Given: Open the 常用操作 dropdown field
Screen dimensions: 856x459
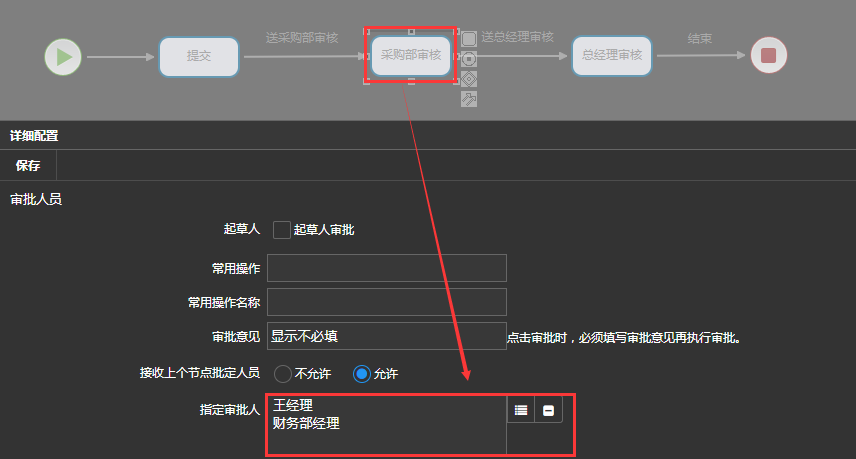Looking at the screenshot, I should [386, 268].
